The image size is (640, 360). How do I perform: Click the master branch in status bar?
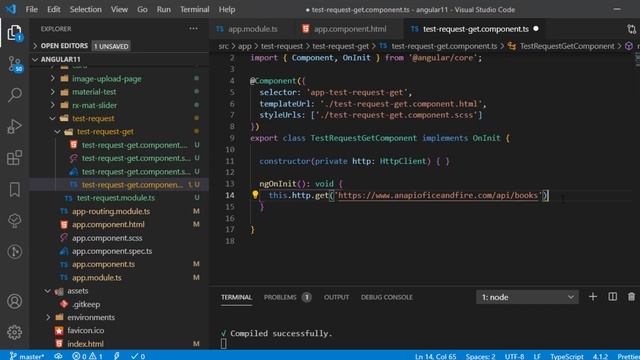(x=27, y=356)
